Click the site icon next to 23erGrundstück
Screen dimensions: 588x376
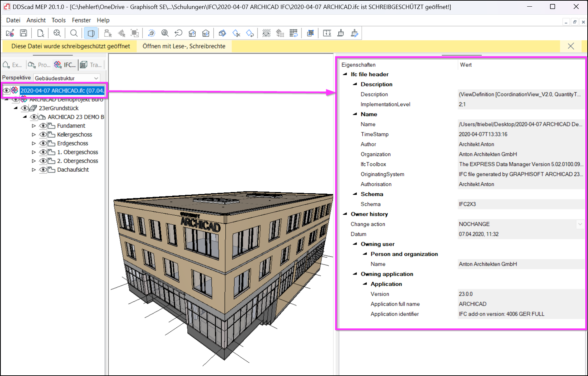pyautogui.click(x=33, y=108)
